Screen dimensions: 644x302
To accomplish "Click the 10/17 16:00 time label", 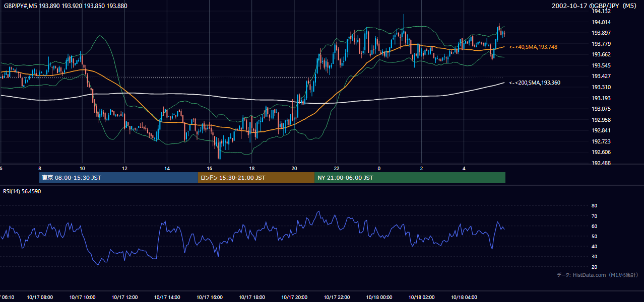I will click(x=209, y=297).
